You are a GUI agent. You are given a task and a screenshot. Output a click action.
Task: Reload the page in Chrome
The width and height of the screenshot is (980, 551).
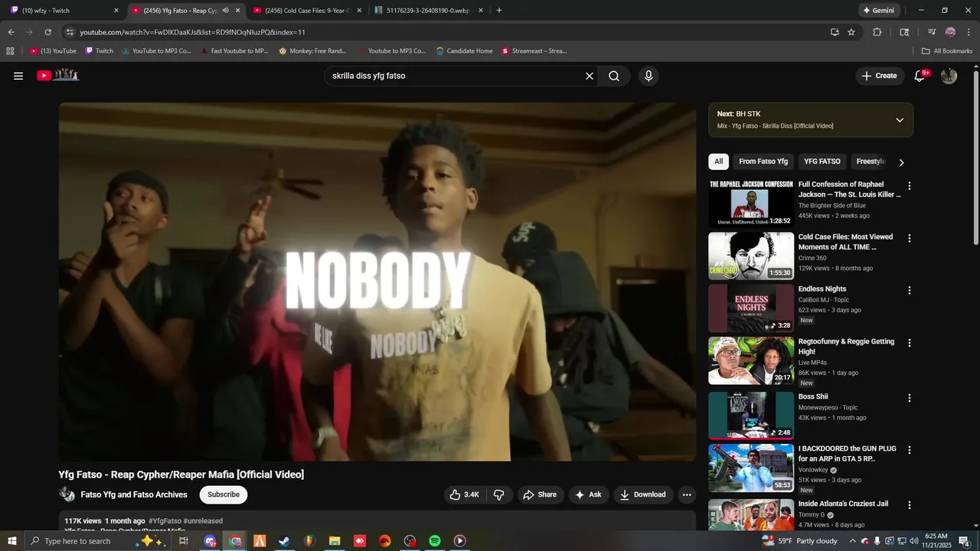coord(47,32)
